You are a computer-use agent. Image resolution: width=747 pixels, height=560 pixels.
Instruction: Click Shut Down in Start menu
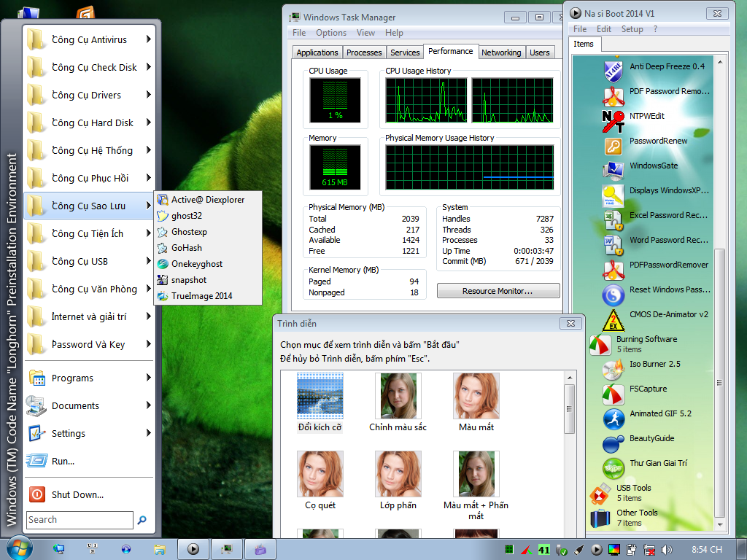(89, 495)
